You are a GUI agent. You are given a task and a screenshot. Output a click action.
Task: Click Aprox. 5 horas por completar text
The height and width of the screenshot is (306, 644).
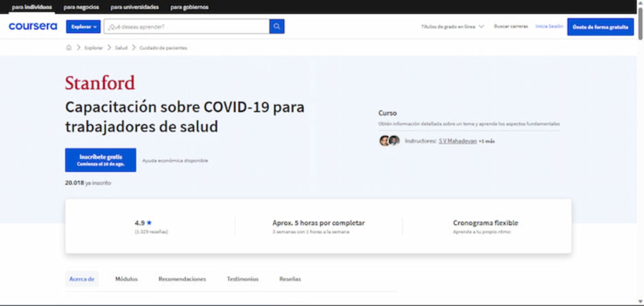(x=318, y=223)
